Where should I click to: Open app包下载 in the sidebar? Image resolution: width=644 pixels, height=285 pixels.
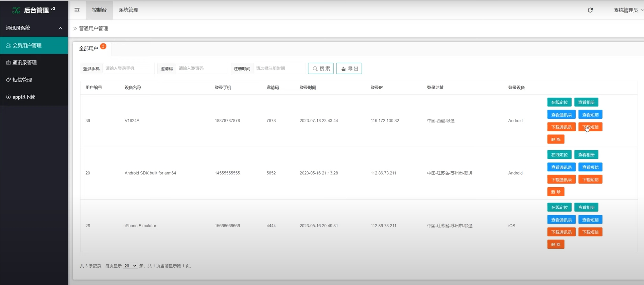point(34,97)
